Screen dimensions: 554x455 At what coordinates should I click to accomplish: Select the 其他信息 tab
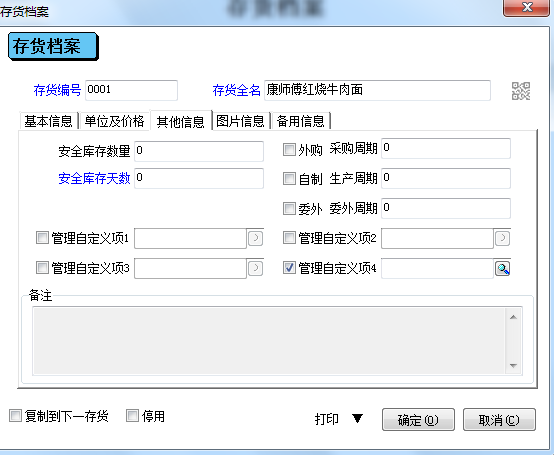(181, 121)
